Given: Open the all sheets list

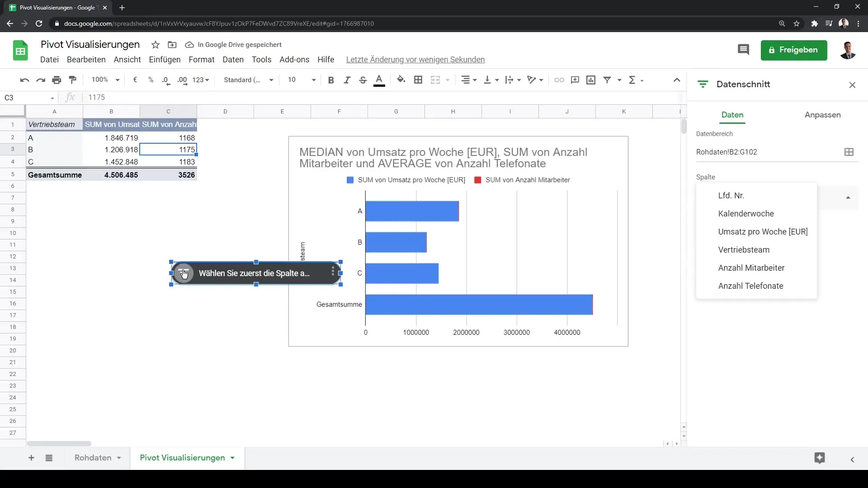Looking at the screenshot, I should pyautogui.click(x=49, y=458).
